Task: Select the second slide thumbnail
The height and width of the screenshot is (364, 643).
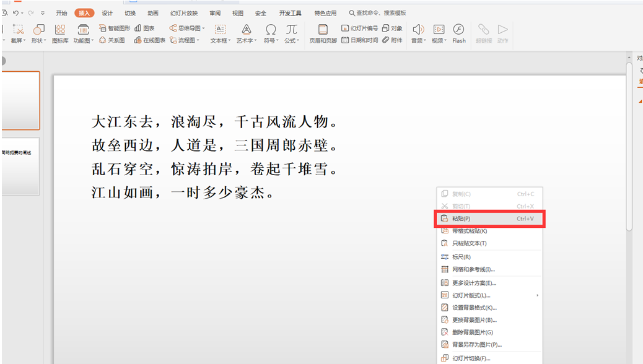Action: pyautogui.click(x=20, y=166)
